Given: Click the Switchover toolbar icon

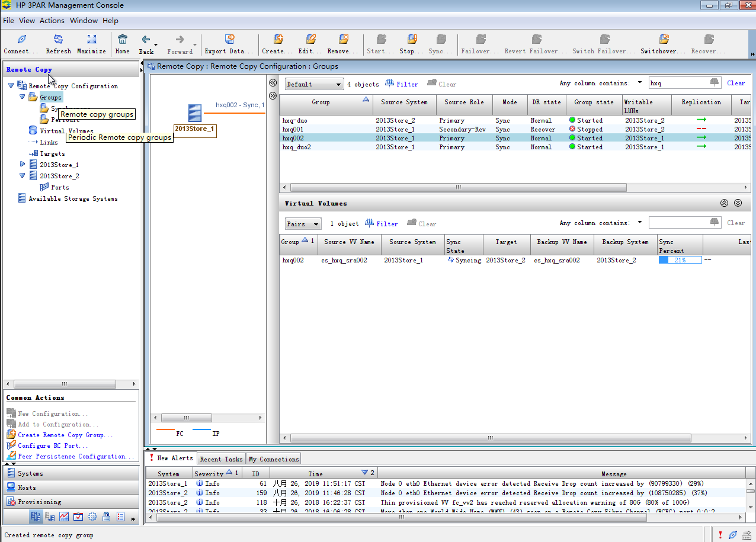Looking at the screenshot, I should pyautogui.click(x=664, y=40).
